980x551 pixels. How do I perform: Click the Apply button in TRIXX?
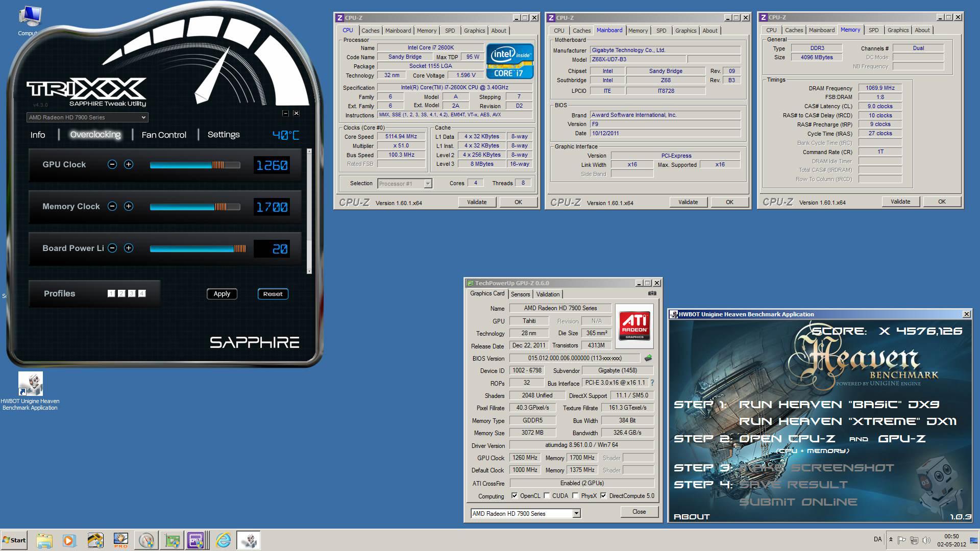(x=222, y=294)
